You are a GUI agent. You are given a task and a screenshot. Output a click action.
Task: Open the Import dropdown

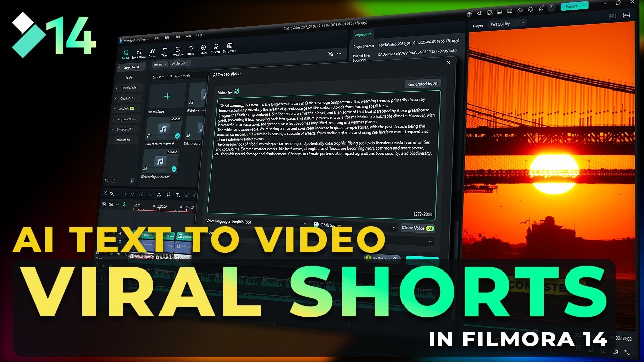[160, 64]
